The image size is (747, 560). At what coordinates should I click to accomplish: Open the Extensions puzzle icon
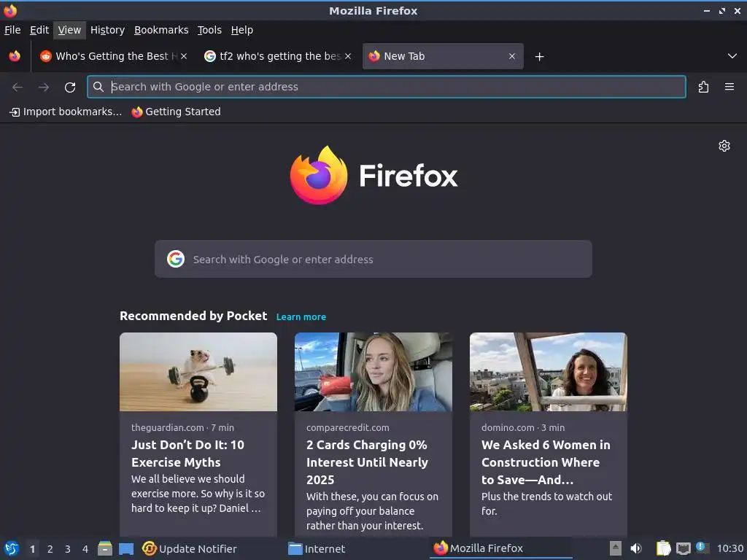click(x=703, y=87)
